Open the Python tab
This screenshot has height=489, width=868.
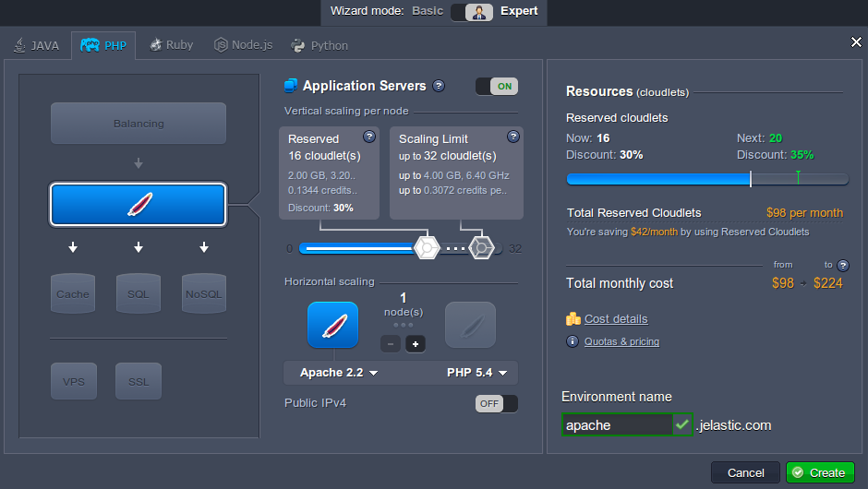[319, 45]
